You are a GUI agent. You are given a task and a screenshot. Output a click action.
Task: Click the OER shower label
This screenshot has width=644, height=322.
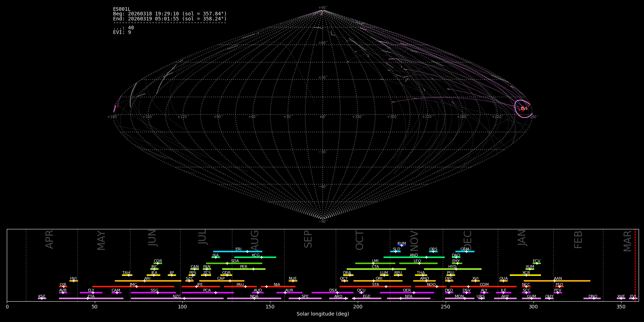[x=407, y=290]
